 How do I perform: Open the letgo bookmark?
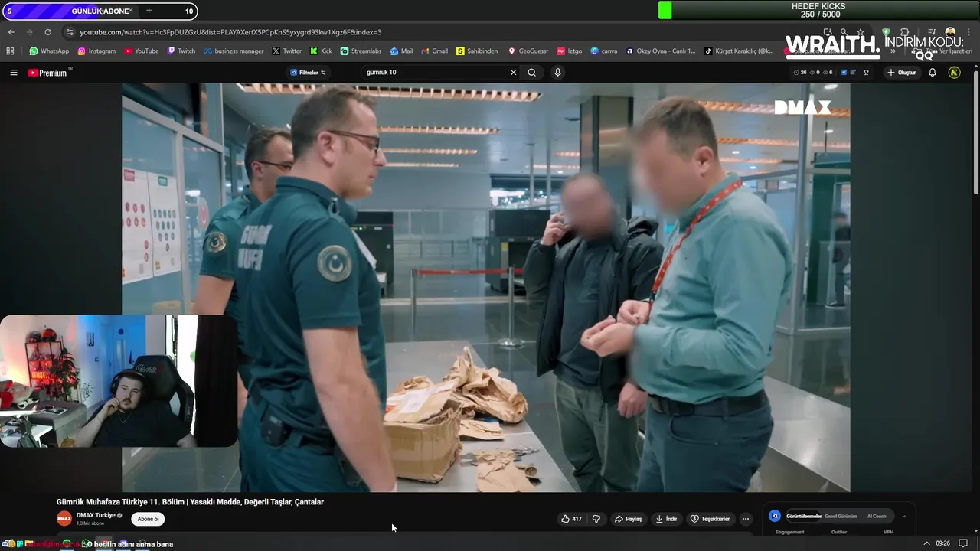[570, 51]
